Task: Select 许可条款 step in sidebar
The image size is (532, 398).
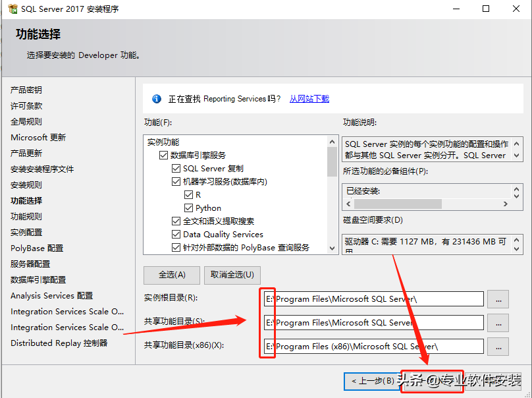Action: click(x=26, y=106)
